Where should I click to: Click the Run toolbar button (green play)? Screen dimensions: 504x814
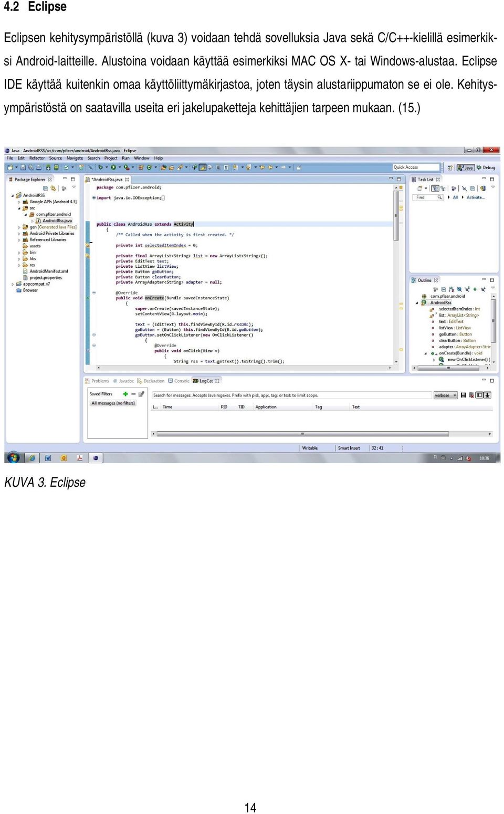(x=113, y=168)
